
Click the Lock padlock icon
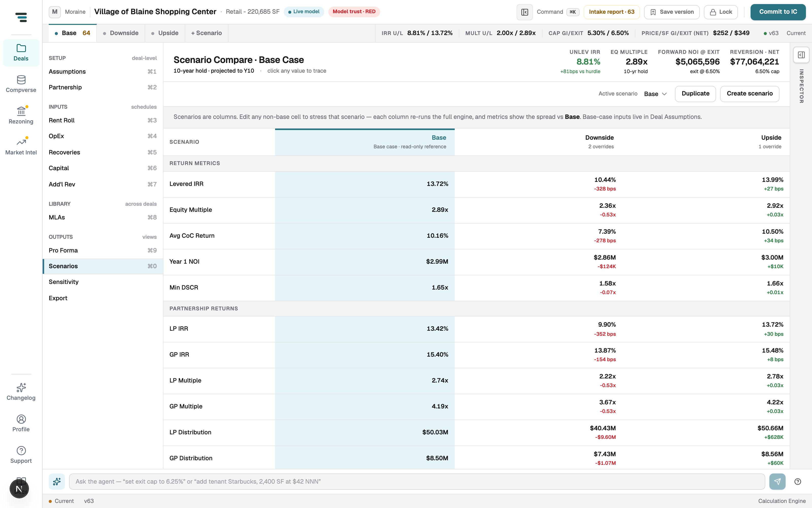[713, 12]
